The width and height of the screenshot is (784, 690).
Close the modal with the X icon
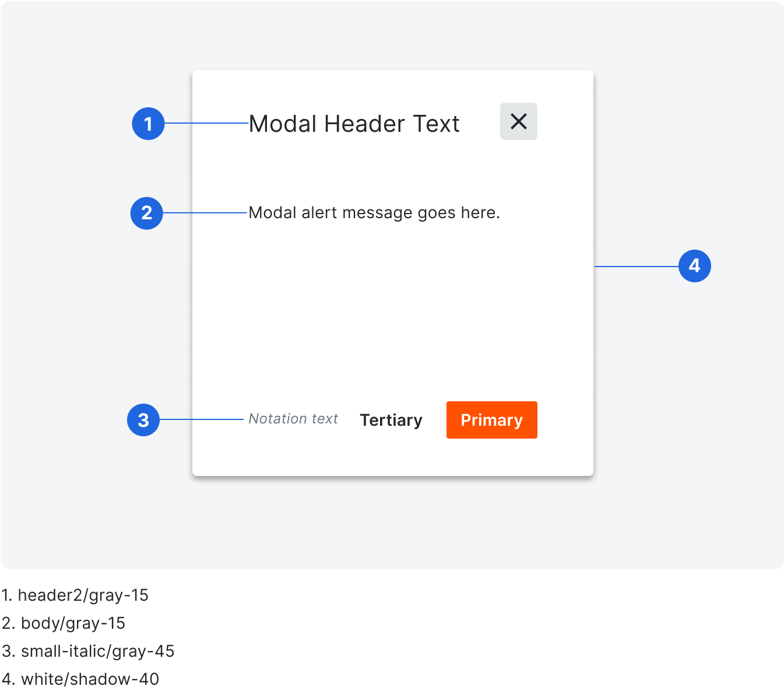518,121
